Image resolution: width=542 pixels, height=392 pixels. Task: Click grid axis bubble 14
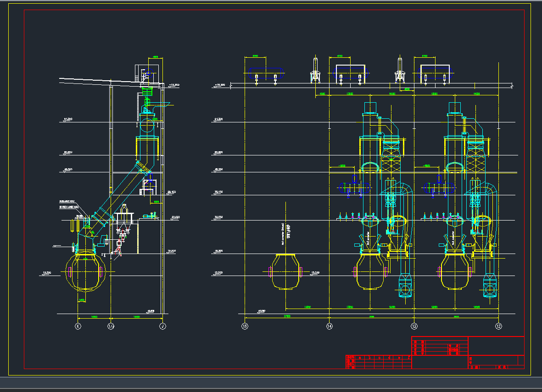[x=329, y=326]
